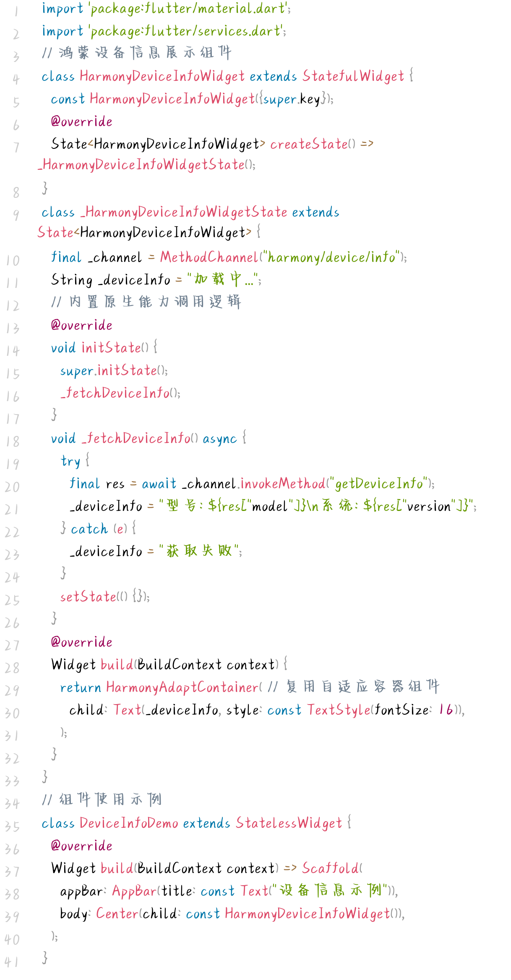Click the string "加载中..." on line 11
This screenshot has width=511, height=980.
point(223,280)
